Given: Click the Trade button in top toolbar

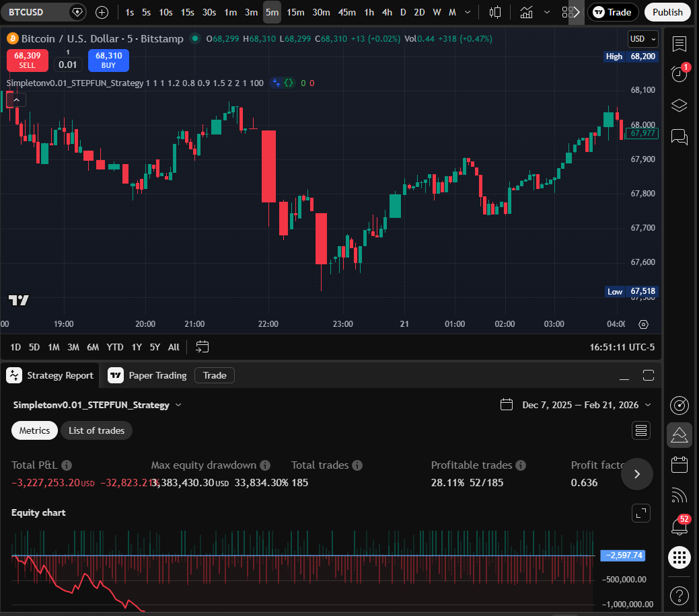Looking at the screenshot, I should point(613,13).
